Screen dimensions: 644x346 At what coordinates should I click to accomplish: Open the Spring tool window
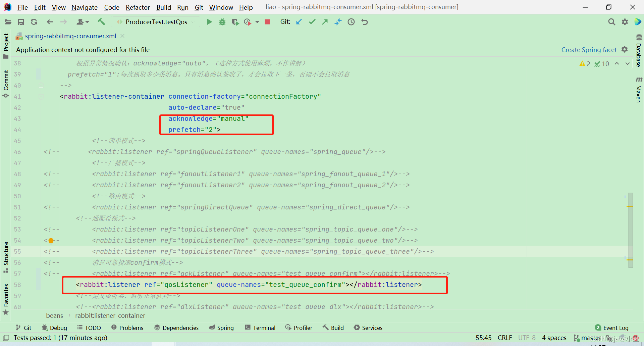[221, 328]
